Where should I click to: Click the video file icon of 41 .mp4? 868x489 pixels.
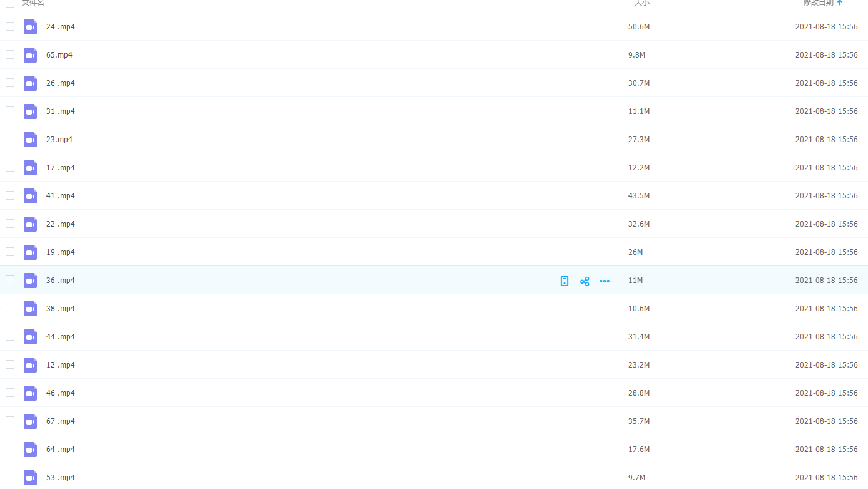[30, 196]
